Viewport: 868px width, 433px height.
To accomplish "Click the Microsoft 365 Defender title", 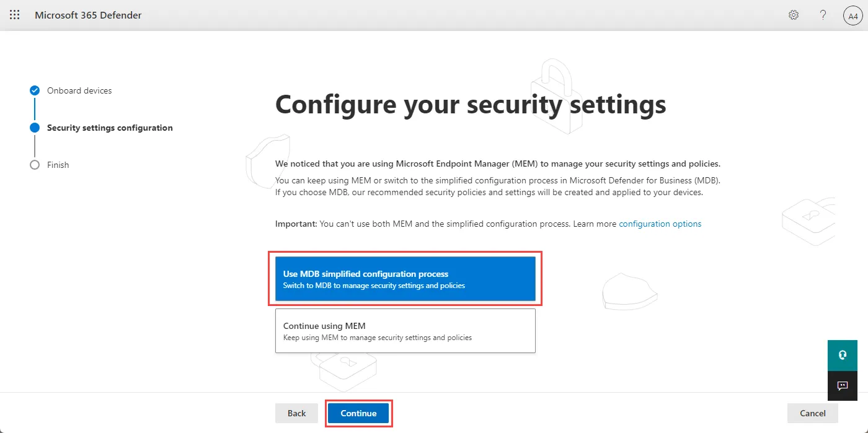I will click(88, 15).
